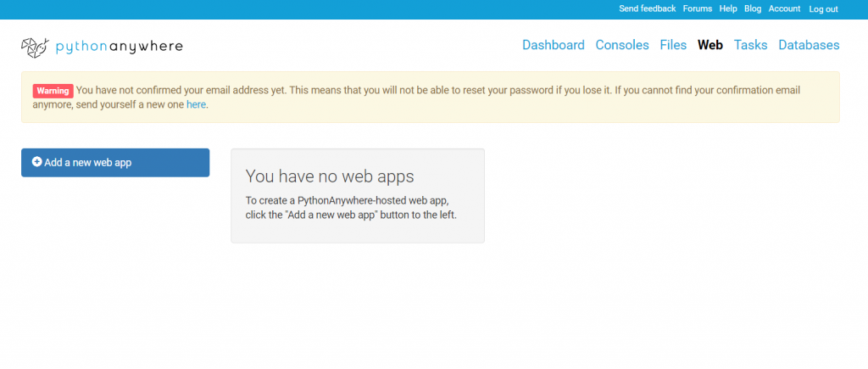The image size is (868, 369).
Task: Open the Consoles tab
Action: (x=621, y=45)
